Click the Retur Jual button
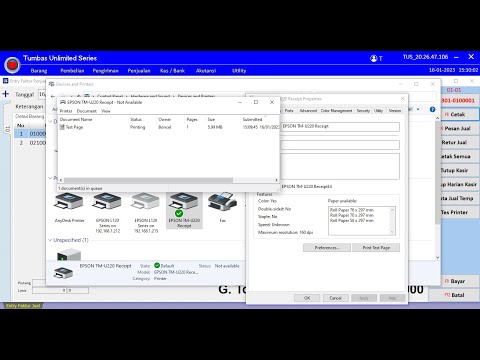Viewport: 480px width, 360px height. [x=459, y=142]
